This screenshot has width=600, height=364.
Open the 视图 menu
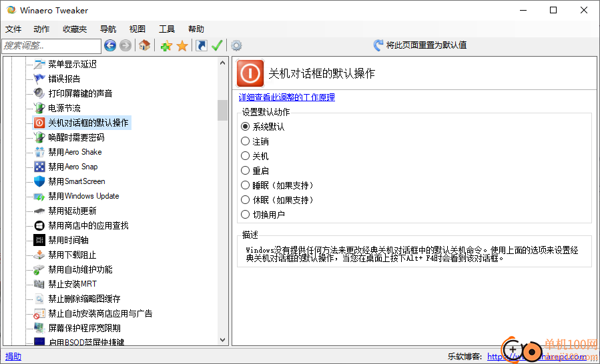(137, 29)
